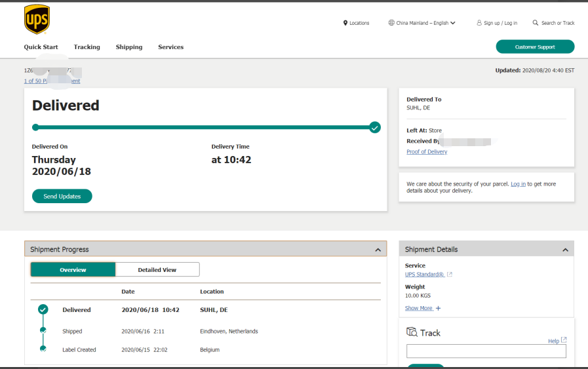Click the UPS shield logo
Screen dimensions: 588x369
pos(37,20)
